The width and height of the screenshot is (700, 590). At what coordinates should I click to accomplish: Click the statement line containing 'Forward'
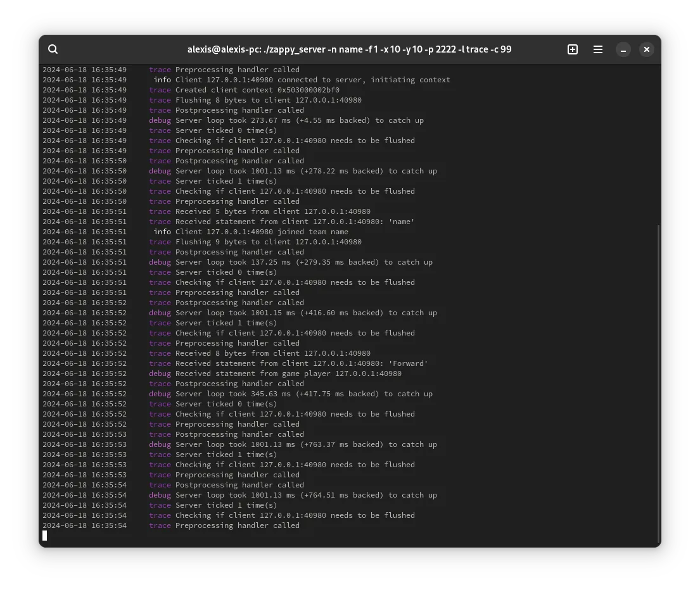[235, 363]
